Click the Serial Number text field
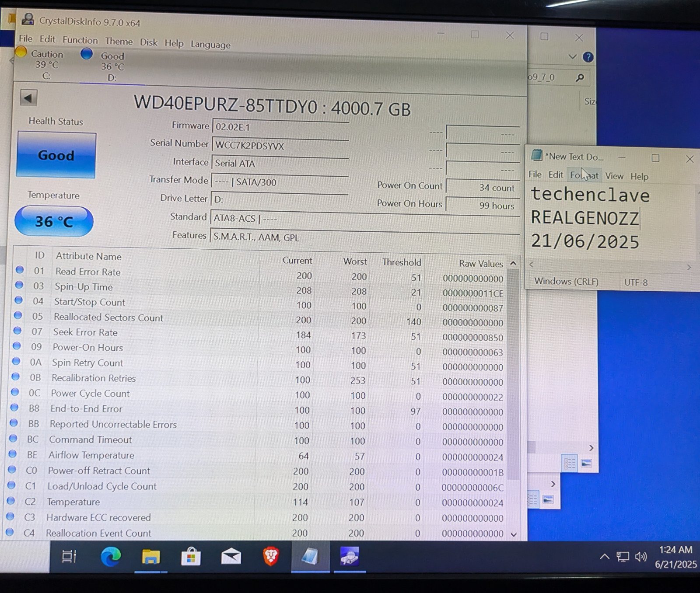The height and width of the screenshot is (593, 700). 280,146
